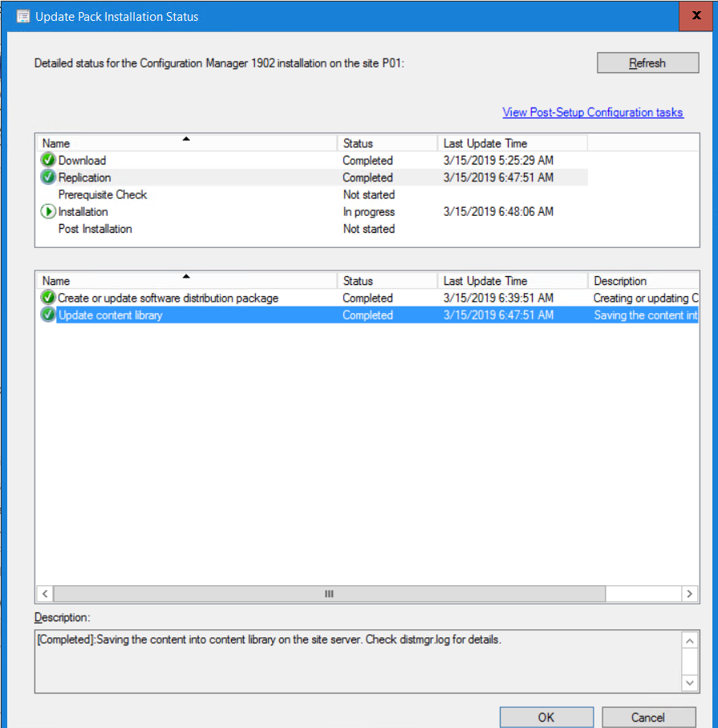Click the Cancel button
The height and width of the screenshot is (728, 718).
648,717
